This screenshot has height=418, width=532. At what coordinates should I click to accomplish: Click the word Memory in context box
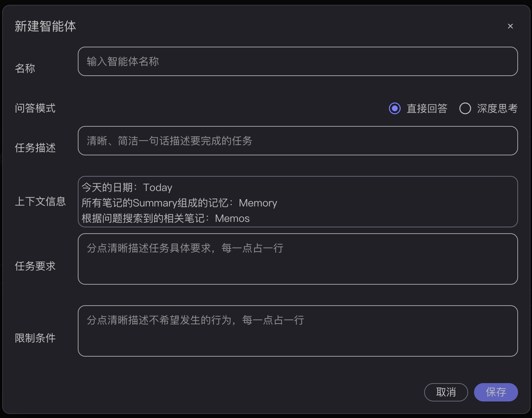point(258,203)
